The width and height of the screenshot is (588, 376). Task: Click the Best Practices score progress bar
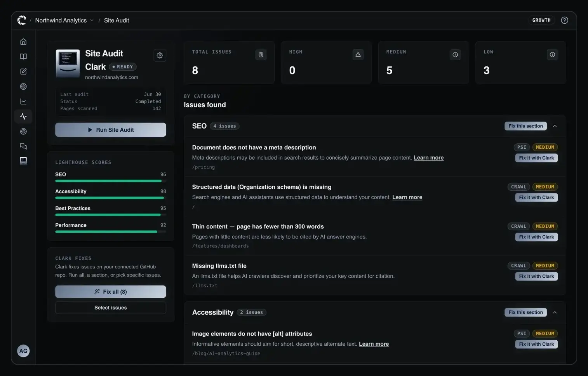pyautogui.click(x=111, y=215)
